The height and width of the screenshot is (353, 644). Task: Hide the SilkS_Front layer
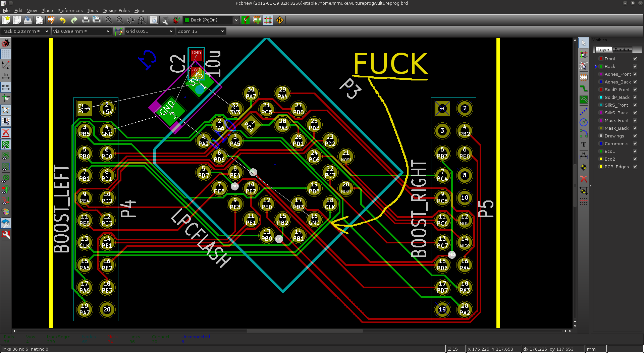(x=635, y=105)
